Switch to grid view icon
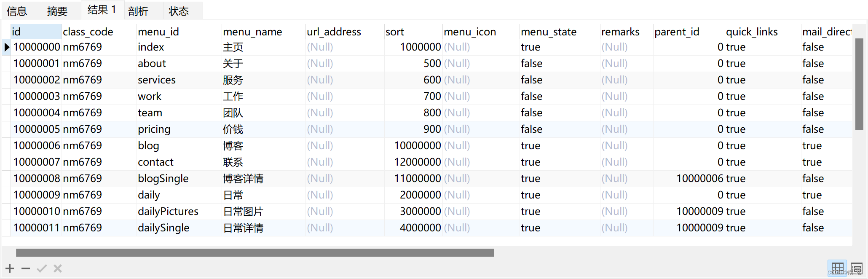 pyautogui.click(x=837, y=268)
